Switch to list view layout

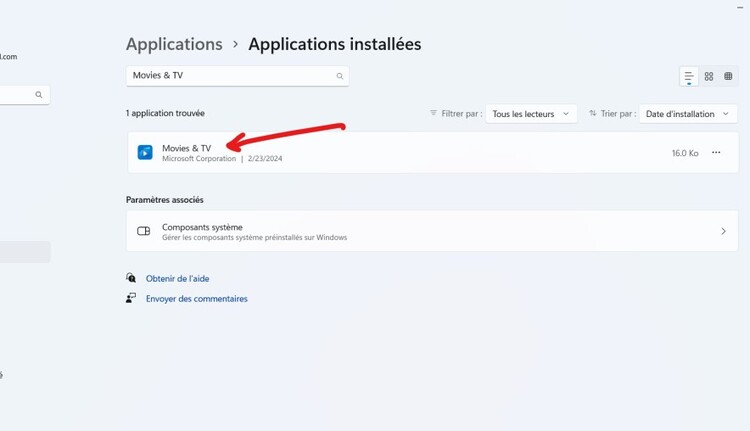pyautogui.click(x=689, y=77)
